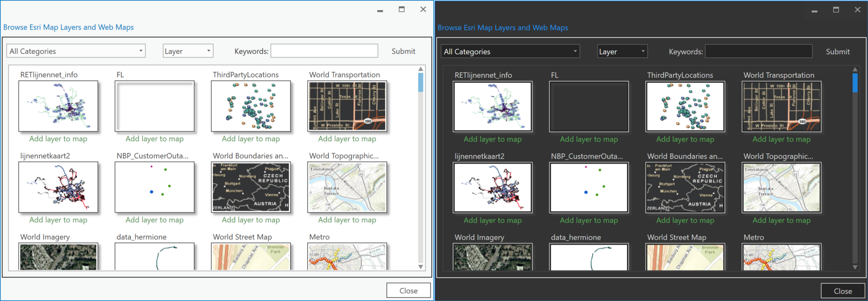Maximize the dark-theme dialog window
The height and width of the screenshot is (301, 868).
click(836, 10)
